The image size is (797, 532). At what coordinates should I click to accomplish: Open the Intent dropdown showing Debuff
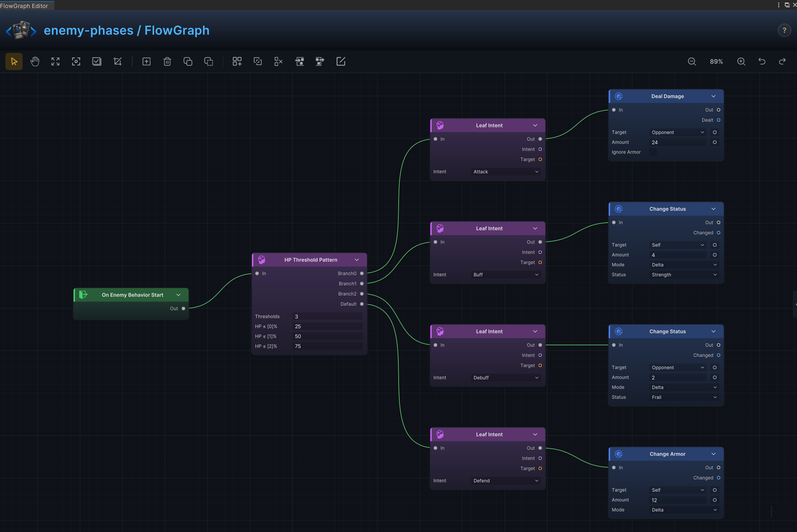coord(506,378)
